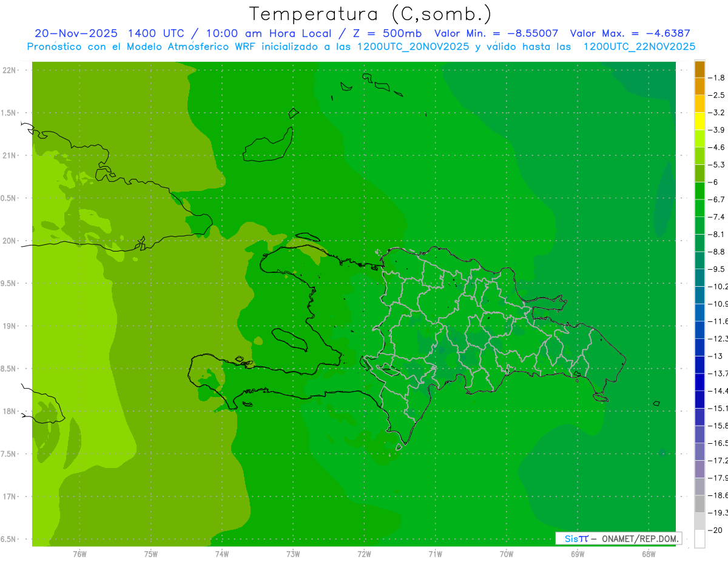Click the -1.8 color scale label
This screenshot has height=562, width=728.
click(x=716, y=78)
